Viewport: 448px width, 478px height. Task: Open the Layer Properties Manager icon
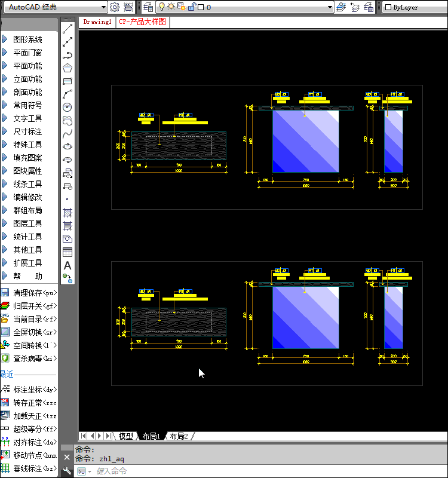pos(148,7)
